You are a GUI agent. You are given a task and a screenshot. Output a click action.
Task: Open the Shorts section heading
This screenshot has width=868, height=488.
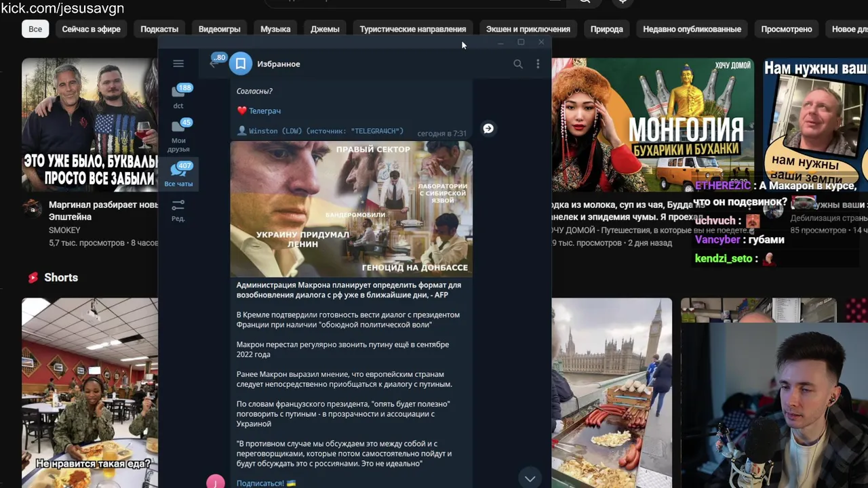click(61, 277)
